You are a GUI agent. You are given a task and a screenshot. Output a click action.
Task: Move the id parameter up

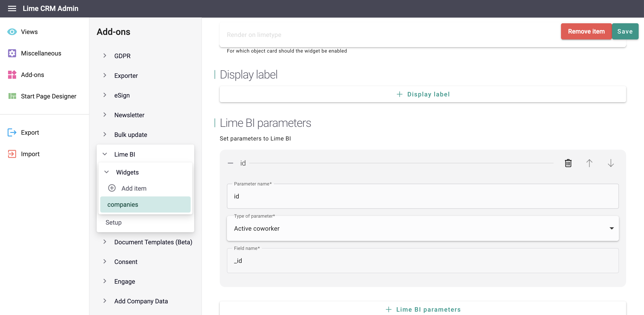(x=589, y=163)
